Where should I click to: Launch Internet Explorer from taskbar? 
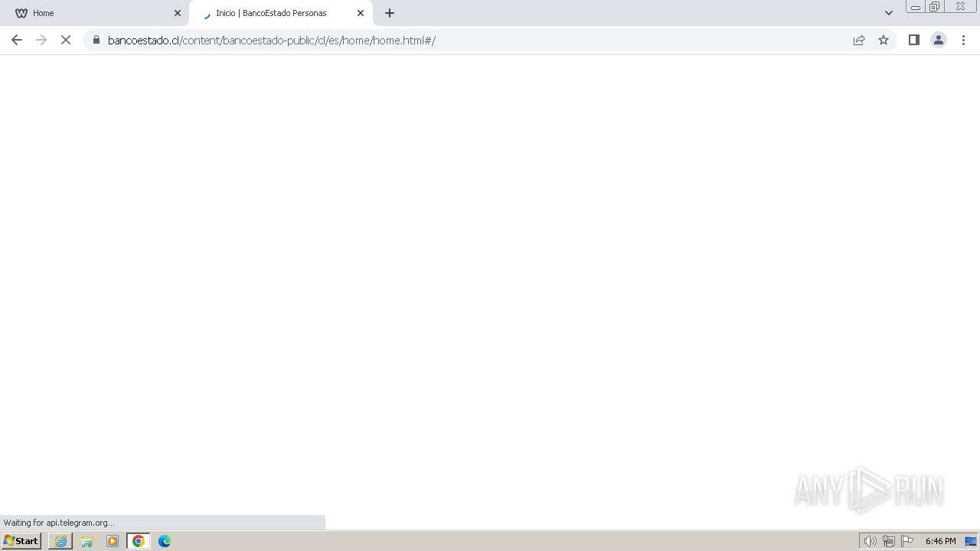(60, 541)
